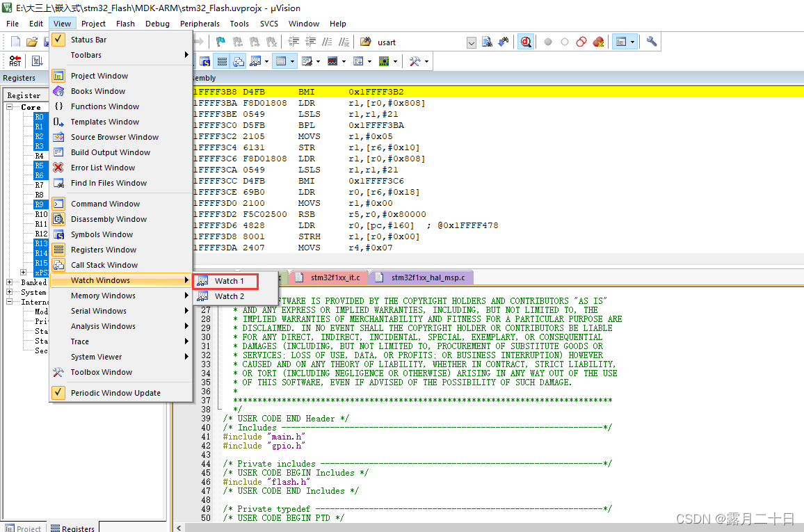The image size is (804, 532).
Task: Select the highlighted BMI disassembly line
Action: [497, 92]
